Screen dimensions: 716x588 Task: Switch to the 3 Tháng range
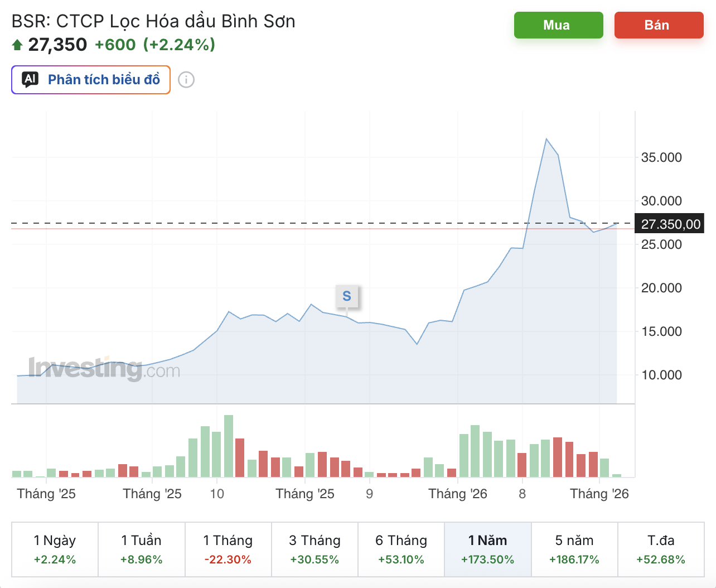click(315, 550)
